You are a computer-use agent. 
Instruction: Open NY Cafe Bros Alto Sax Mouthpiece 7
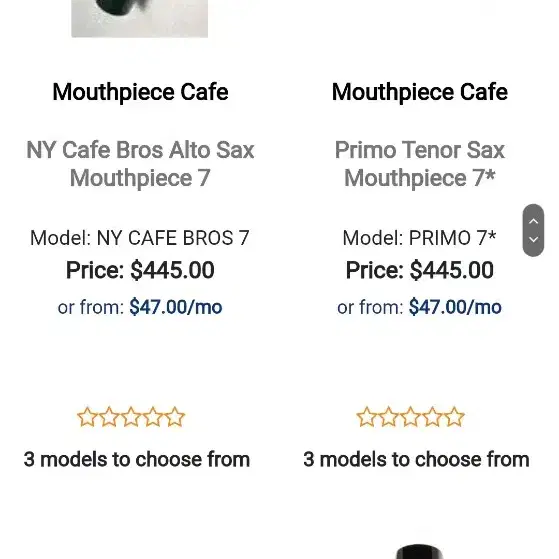click(140, 164)
